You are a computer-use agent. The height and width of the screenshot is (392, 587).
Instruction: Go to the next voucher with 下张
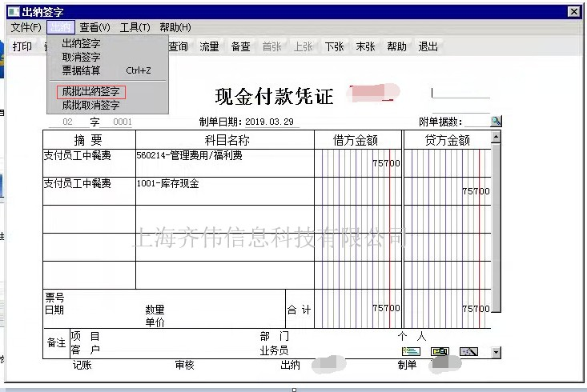click(334, 46)
